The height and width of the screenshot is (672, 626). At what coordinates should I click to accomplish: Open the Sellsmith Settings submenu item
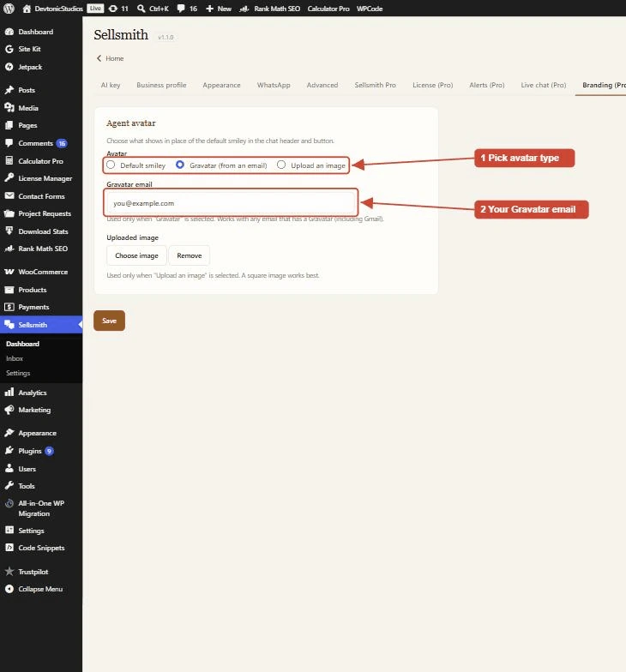click(18, 373)
